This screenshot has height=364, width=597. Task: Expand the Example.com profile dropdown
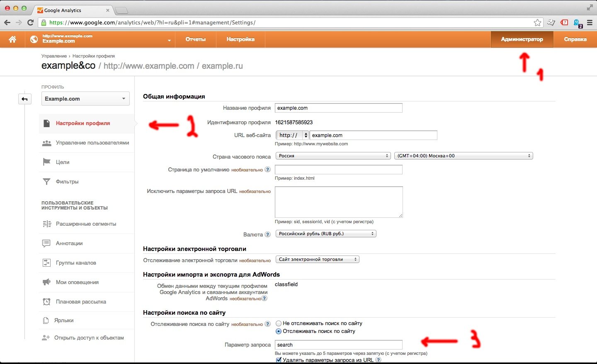click(85, 99)
